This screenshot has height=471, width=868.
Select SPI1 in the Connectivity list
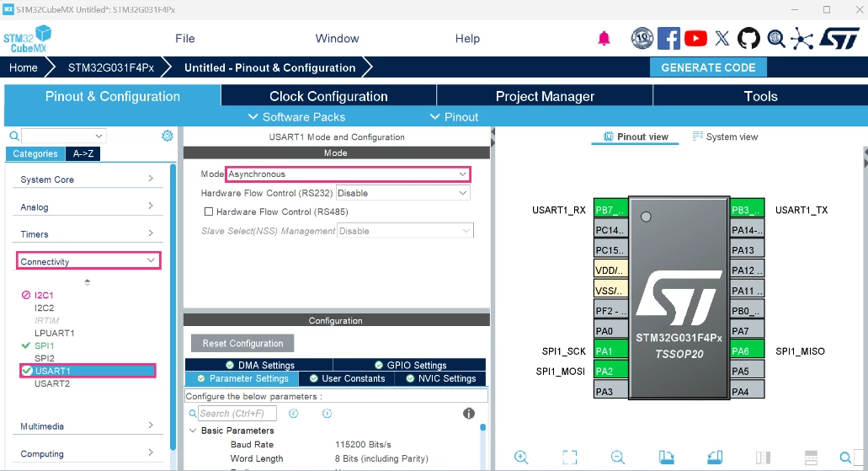click(44, 345)
